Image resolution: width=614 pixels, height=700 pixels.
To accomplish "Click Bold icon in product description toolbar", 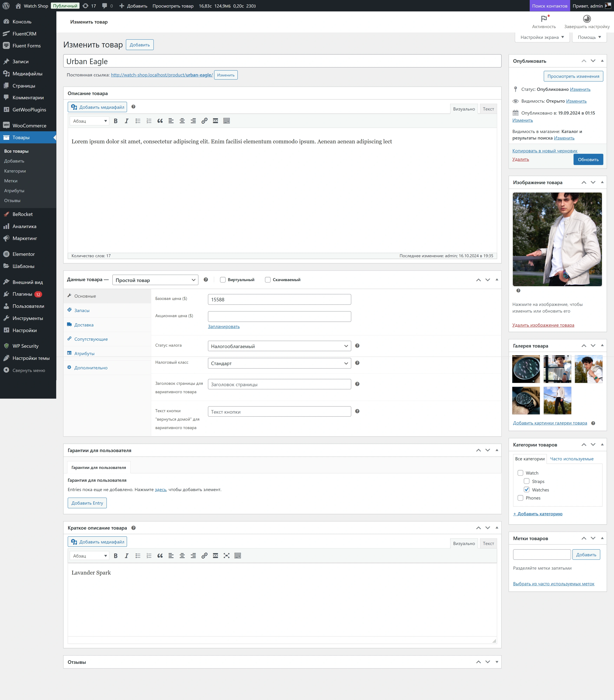I will tap(116, 121).
